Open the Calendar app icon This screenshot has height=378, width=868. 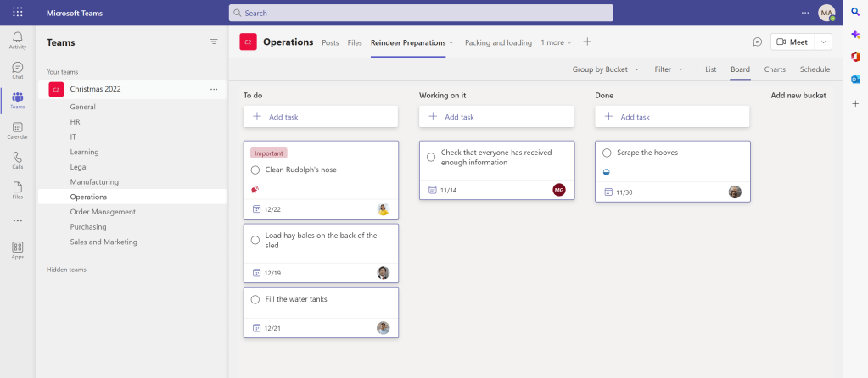click(18, 130)
